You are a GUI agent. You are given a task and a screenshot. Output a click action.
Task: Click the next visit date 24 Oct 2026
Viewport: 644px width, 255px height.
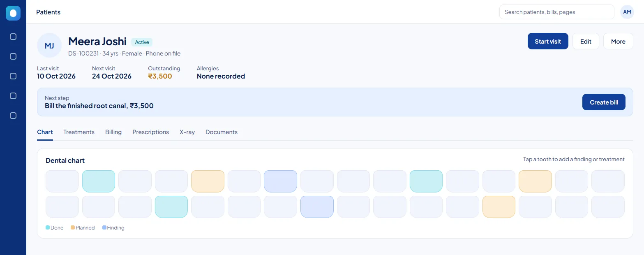coord(112,76)
